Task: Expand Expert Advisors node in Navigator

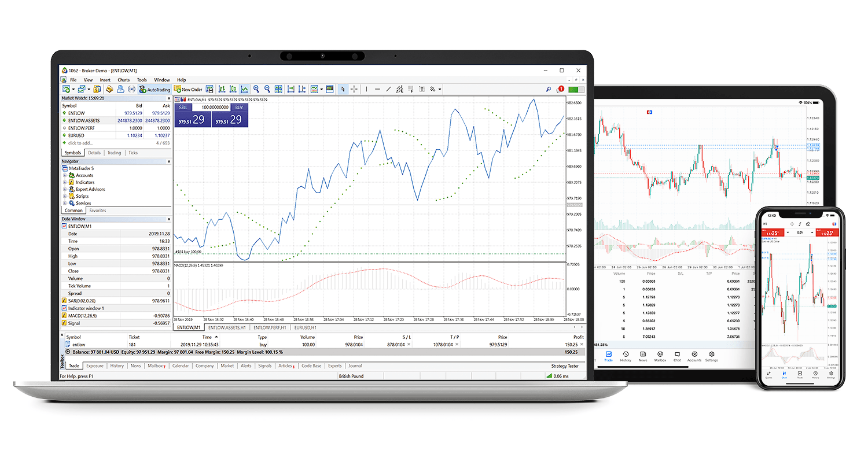Action: pos(65,189)
